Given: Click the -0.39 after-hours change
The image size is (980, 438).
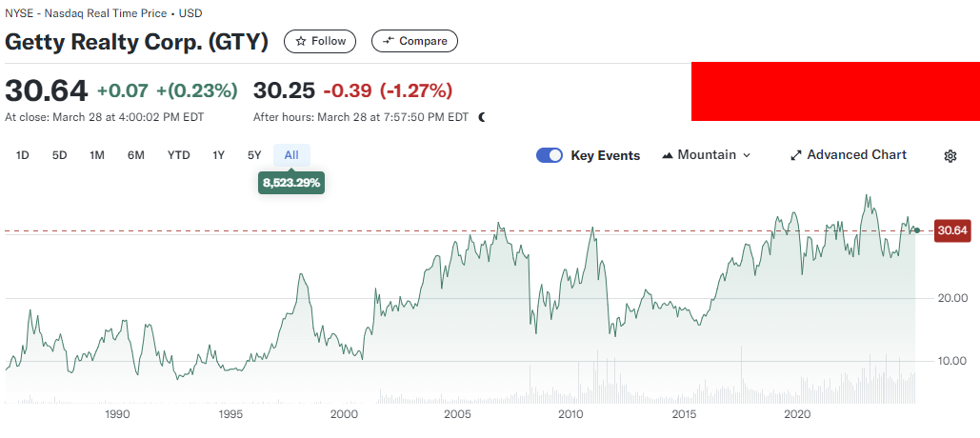Looking at the screenshot, I should point(349,91).
